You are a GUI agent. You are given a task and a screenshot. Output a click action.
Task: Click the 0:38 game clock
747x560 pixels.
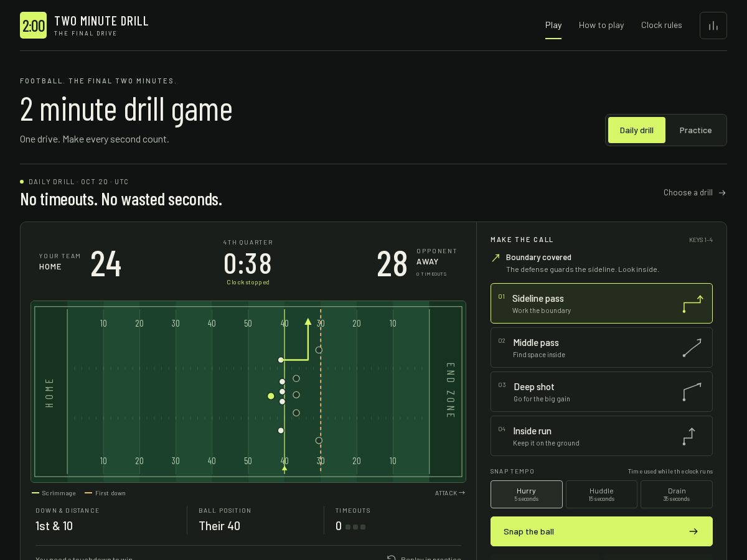pyautogui.click(x=248, y=264)
